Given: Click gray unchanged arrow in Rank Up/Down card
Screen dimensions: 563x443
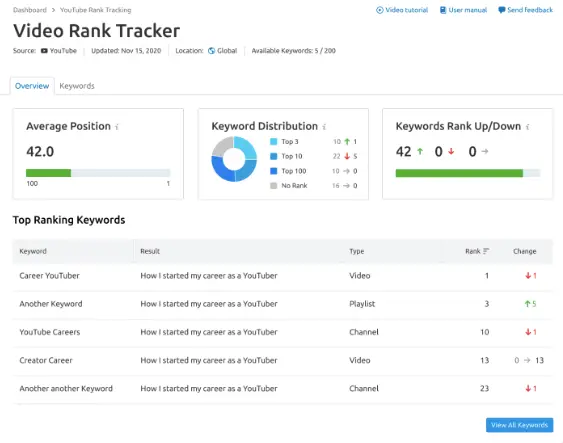Looking at the screenshot, I should pos(485,151).
